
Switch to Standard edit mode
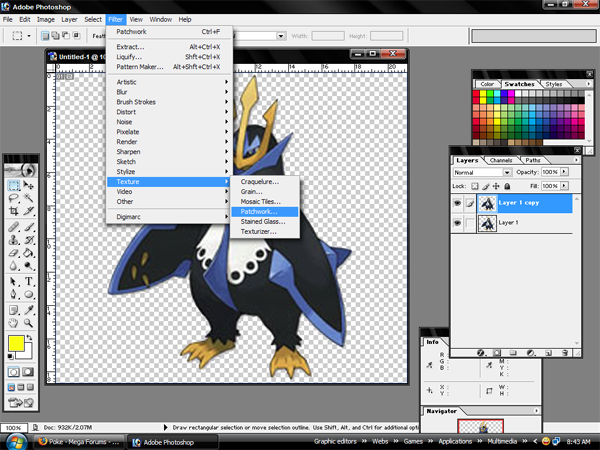click(14, 372)
